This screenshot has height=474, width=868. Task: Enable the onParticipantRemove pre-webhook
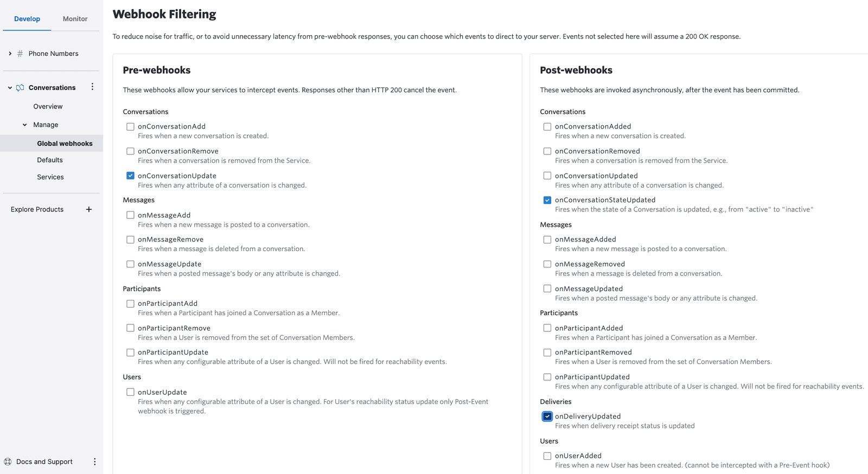coord(130,328)
